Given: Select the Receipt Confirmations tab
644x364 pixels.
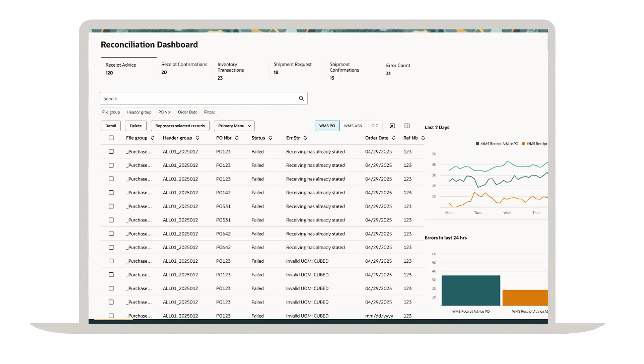Looking at the screenshot, I should [184, 68].
